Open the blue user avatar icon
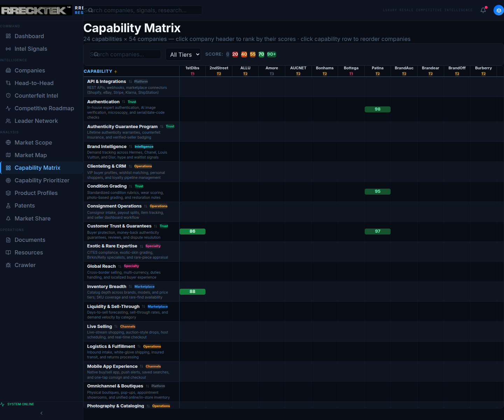 (x=499, y=10)
